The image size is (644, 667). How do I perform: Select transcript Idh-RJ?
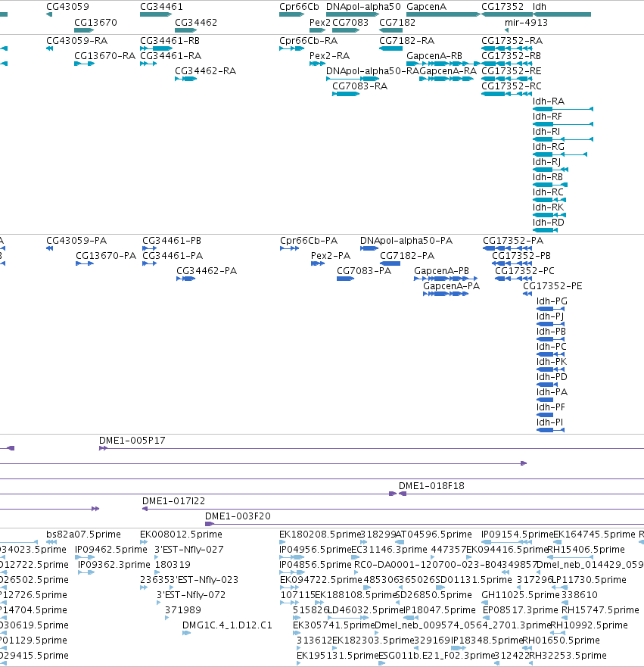(x=546, y=162)
